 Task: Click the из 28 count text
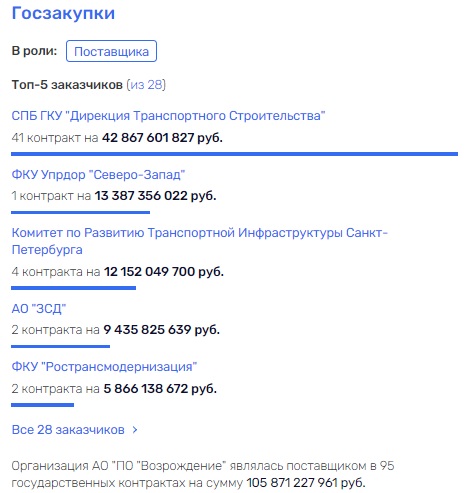pyautogui.click(x=146, y=85)
